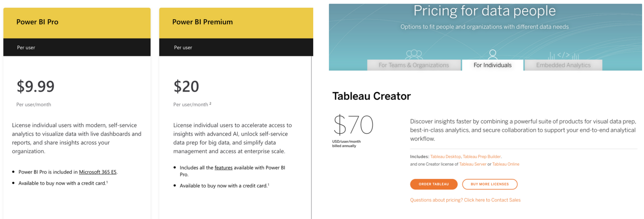Open the Microsoft 365 E5 link
The width and height of the screenshot is (644, 219).
(x=98, y=172)
